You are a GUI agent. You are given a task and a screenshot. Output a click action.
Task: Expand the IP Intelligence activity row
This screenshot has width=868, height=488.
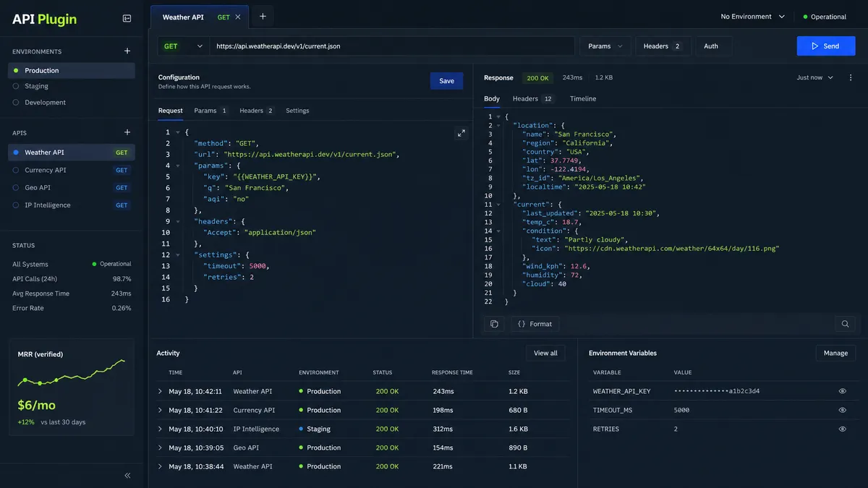160,429
